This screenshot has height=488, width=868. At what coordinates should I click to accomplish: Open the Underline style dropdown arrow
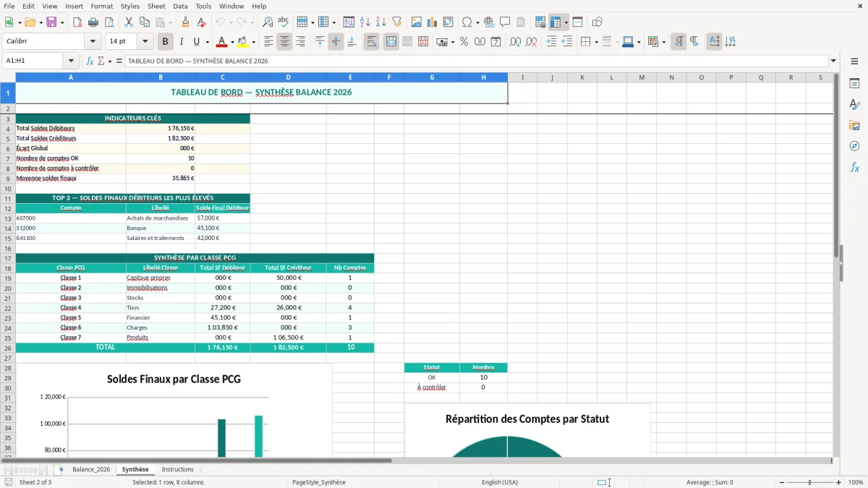207,42
